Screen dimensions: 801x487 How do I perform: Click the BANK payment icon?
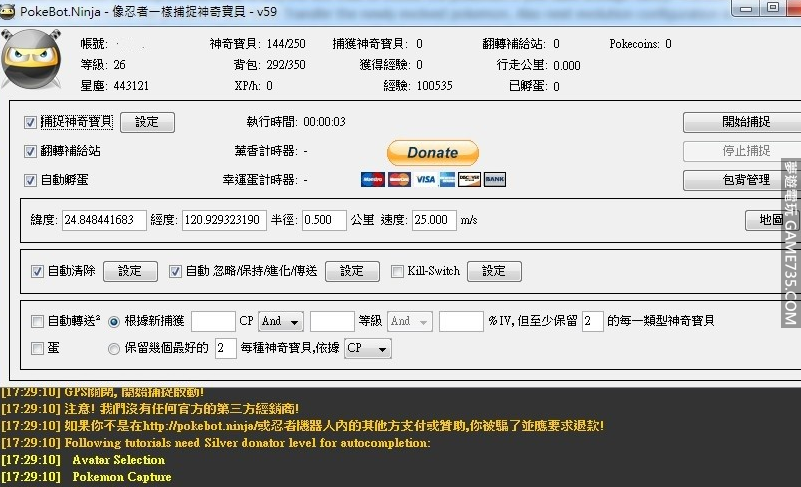pyautogui.click(x=494, y=179)
